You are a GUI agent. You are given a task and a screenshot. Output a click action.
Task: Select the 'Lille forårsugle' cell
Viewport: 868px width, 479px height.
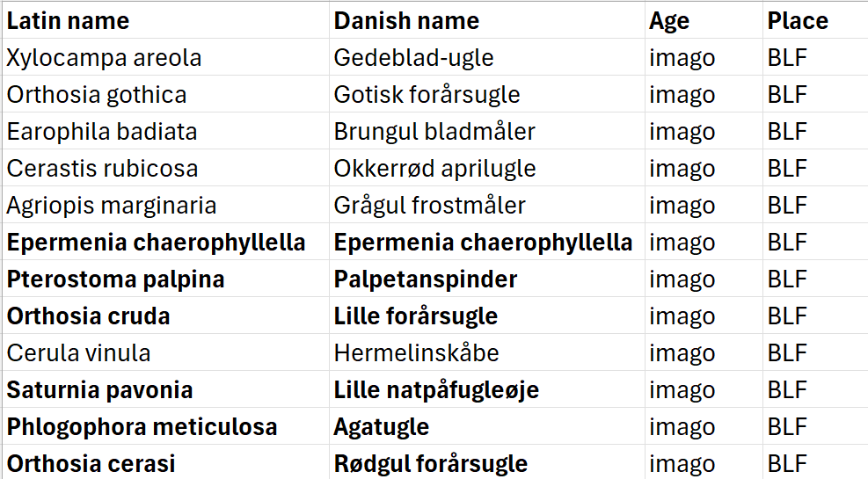pyautogui.click(x=415, y=316)
